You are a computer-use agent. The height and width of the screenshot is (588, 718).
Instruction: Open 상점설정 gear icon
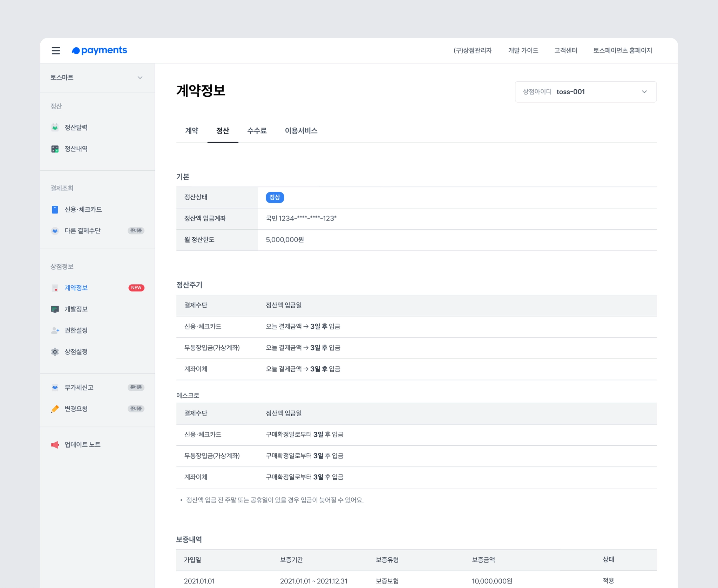pyautogui.click(x=55, y=352)
